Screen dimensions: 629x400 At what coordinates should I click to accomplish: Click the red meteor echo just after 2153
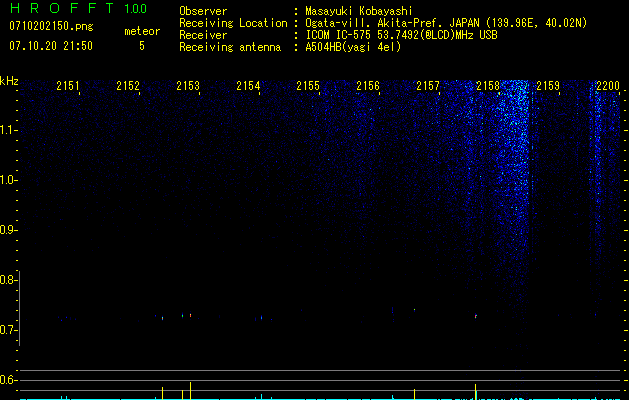(191, 315)
